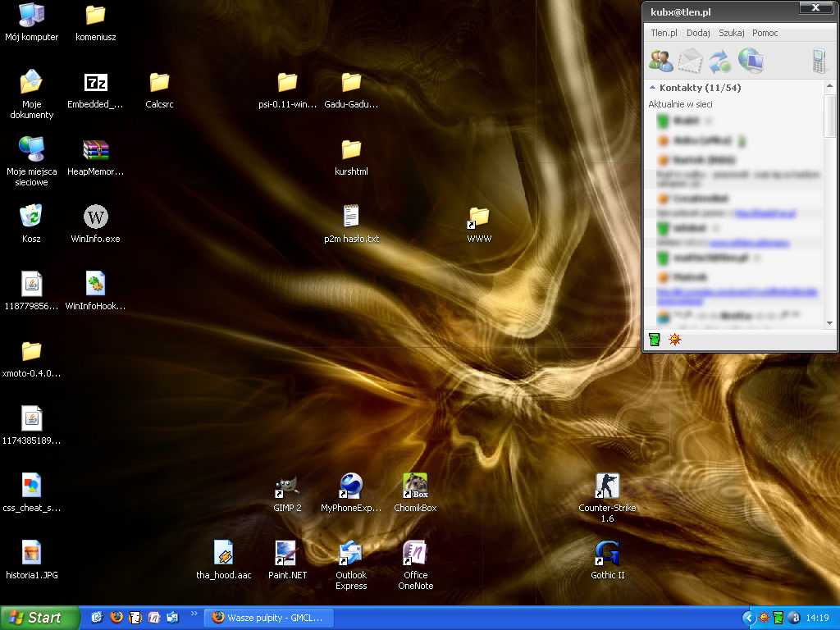The image size is (840, 630).
Task: Open the Dodaj menu in Tlen
Action: tap(698, 33)
